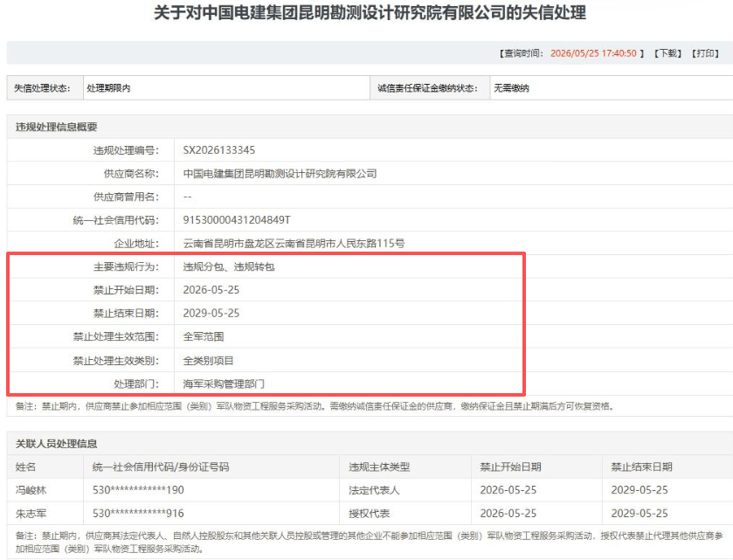Click the 统一社会信用代码/身份证号码 column header
This screenshot has width=733, height=560.
click(161, 467)
